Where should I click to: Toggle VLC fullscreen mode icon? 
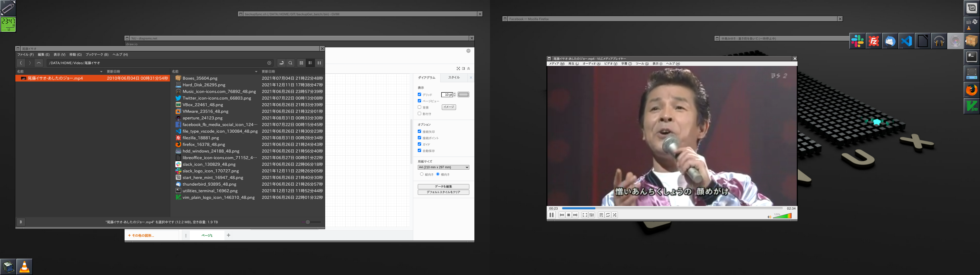[x=585, y=215]
